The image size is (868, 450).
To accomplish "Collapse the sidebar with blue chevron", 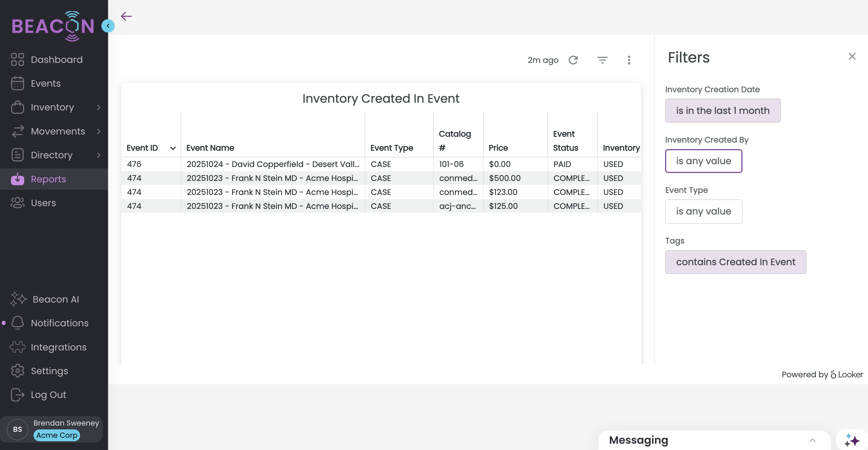I will (108, 26).
